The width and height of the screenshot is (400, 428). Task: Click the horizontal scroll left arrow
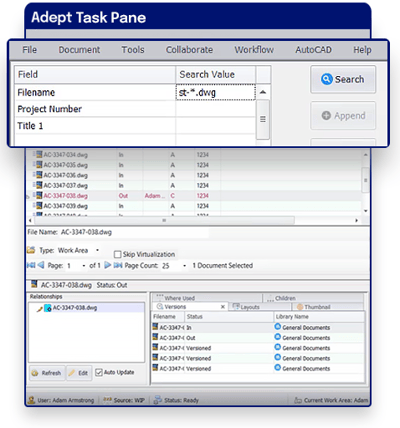point(30,220)
